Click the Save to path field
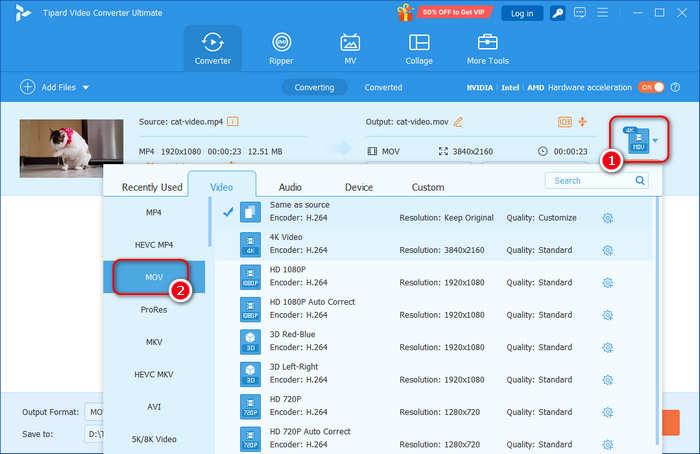Viewport: 700px width, 454px height. tap(95, 433)
